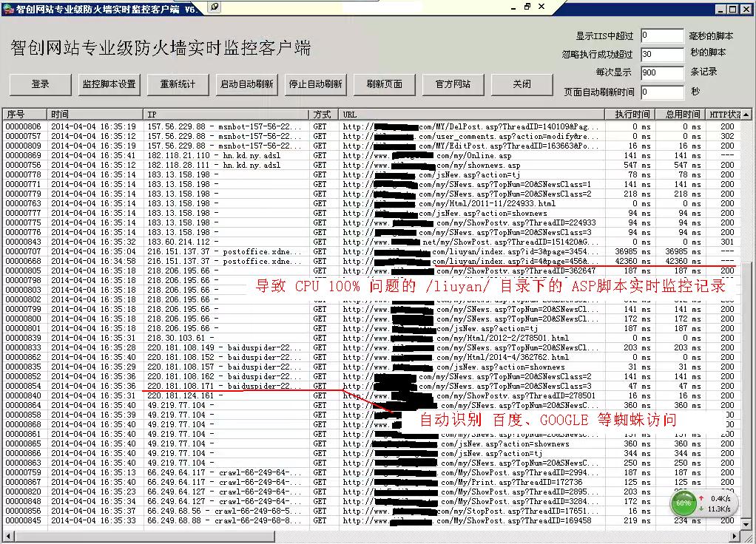Select row 00000863 with 250 ms
This screenshot has width=756, height=544.
[x=371, y=463]
